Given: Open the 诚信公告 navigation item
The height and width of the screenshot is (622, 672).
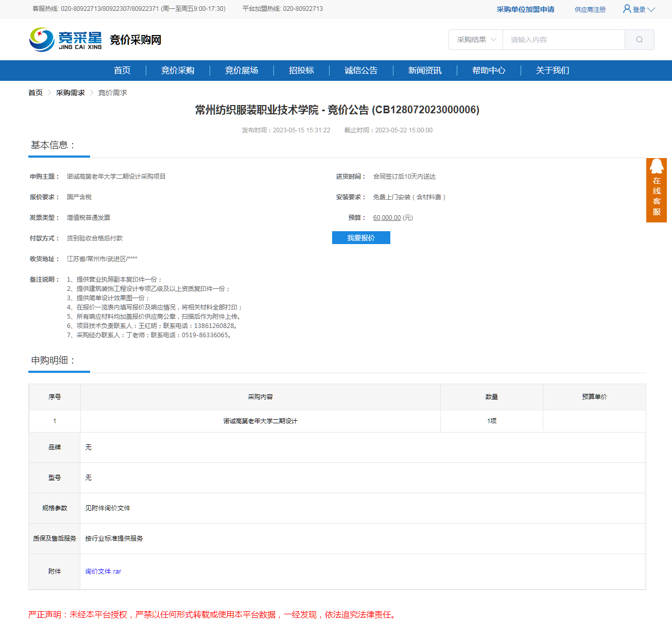Looking at the screenshot, I should coord(361,71).
